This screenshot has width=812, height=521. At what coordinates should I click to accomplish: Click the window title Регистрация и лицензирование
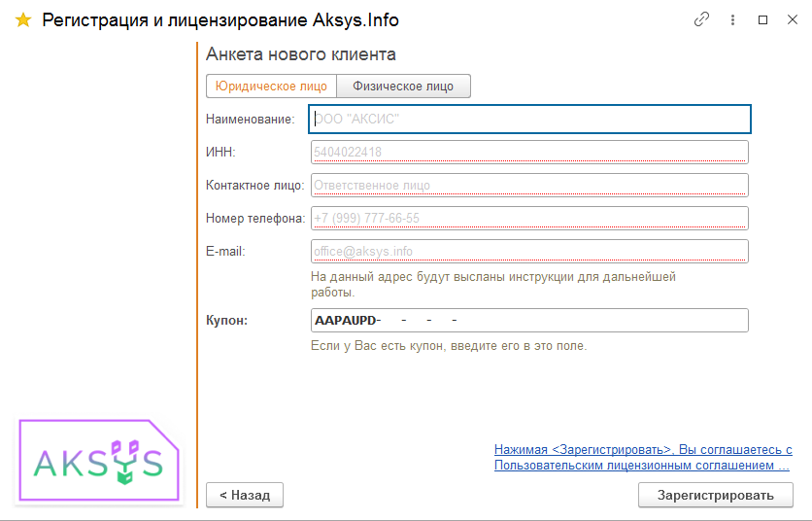tap(220, 20)
